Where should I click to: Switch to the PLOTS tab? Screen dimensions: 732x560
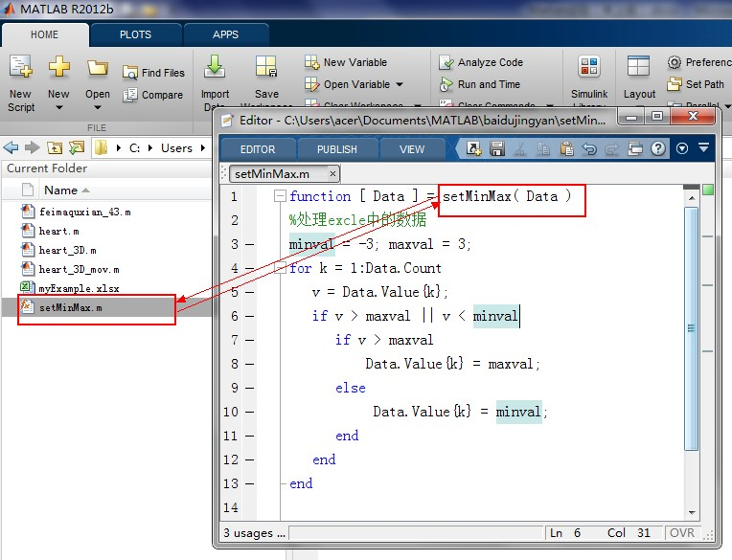135,34
